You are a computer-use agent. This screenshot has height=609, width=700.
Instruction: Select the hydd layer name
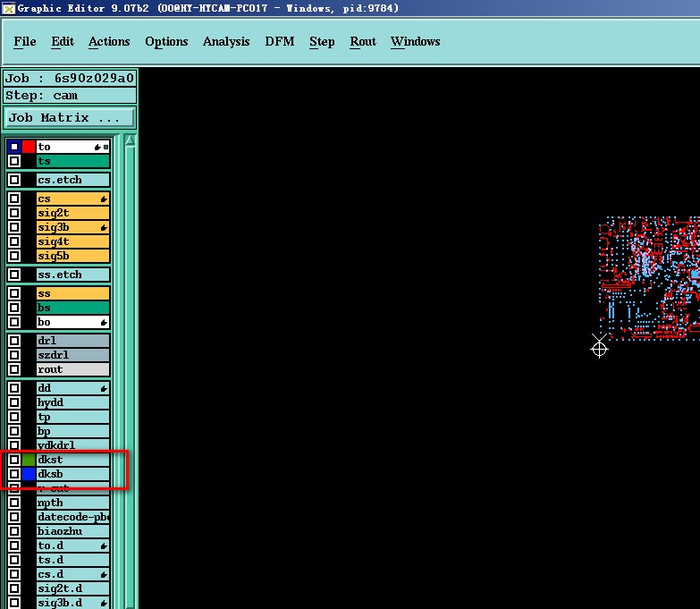tap(73, 402)
